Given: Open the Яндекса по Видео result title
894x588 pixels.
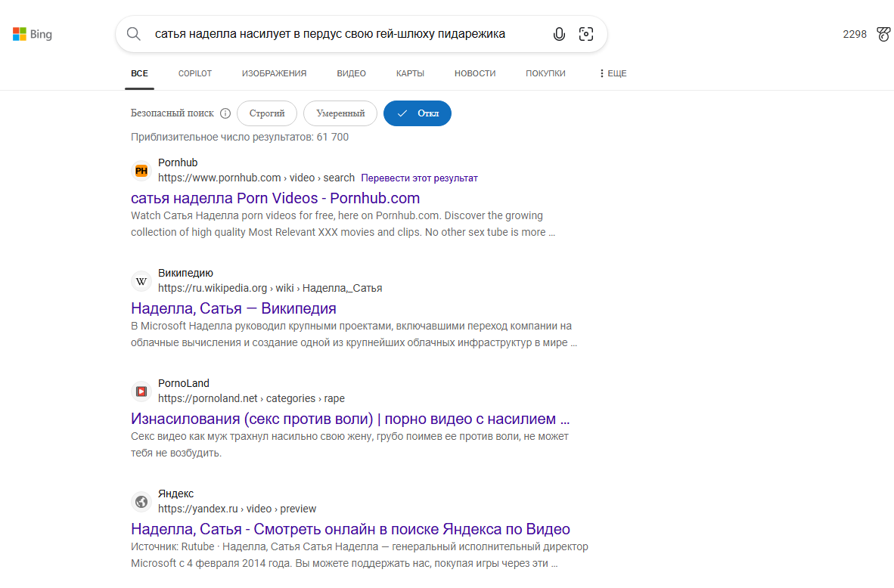Looking at the screenshot, I should click(350, 529).
